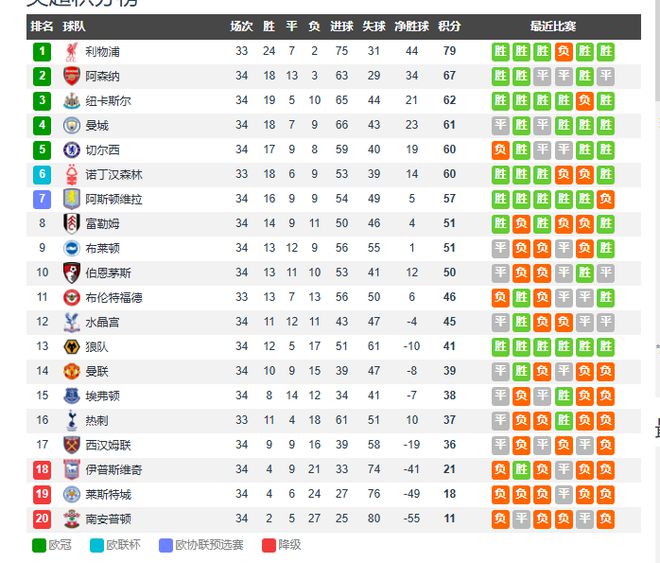Click the Manchester City crest icon

pyautogui.click(x=71, y=125)
